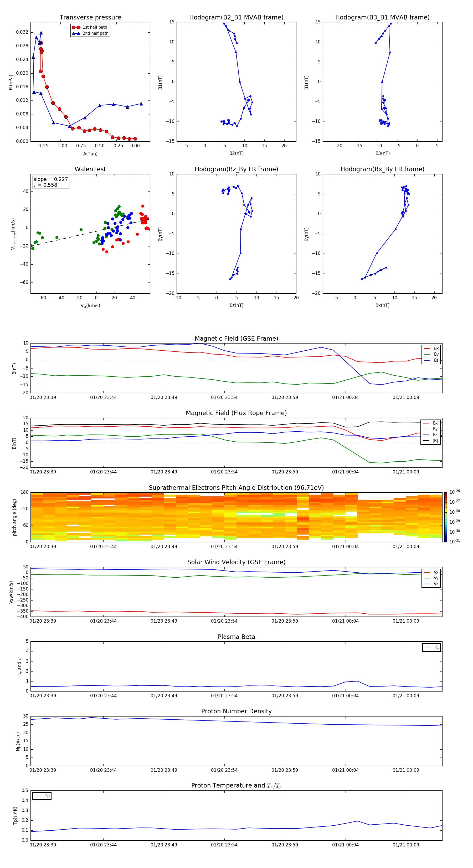Click '01/21 00:04' tick in GSE magnetic field
The height and width of the screenshot is (868, 473).
tap(345, 398)
